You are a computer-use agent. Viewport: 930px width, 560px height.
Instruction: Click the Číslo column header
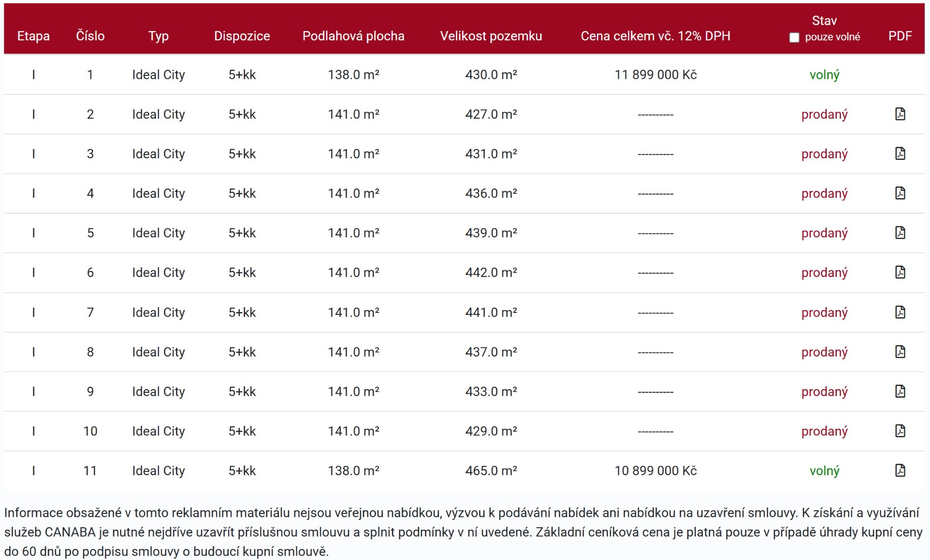(x=90, y=36)
